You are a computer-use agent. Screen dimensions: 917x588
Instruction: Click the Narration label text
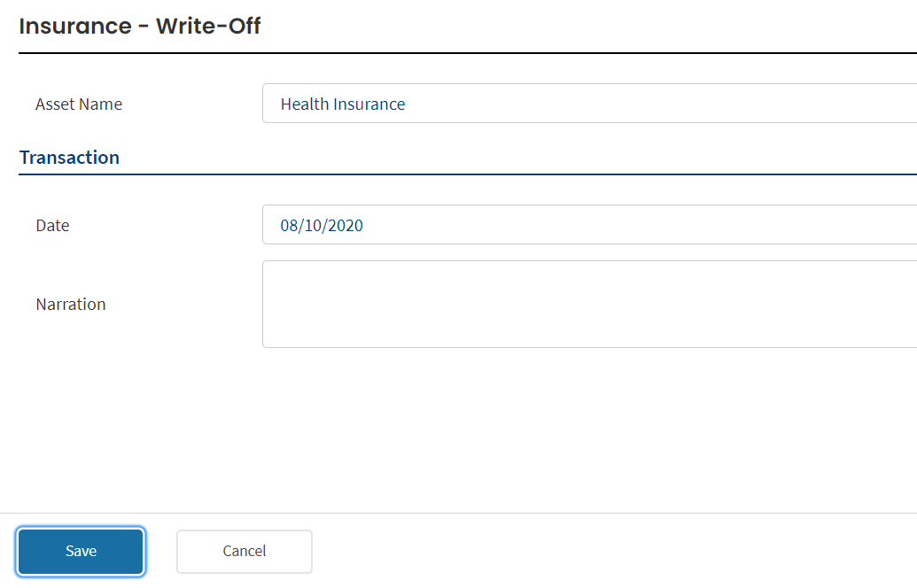coord(71,305)
